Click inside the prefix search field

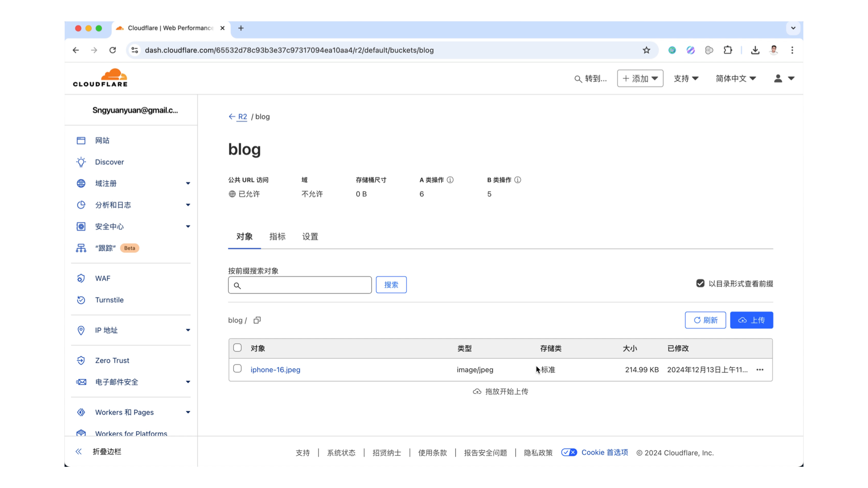coord(300,285)
